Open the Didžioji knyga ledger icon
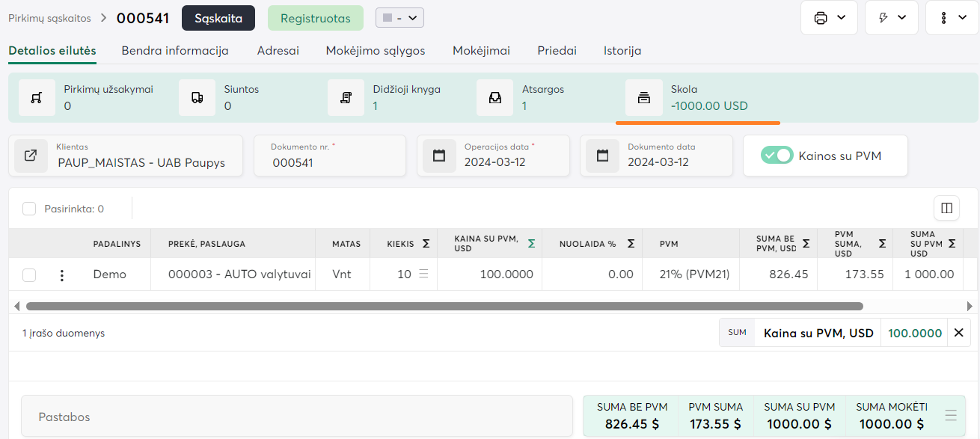The height and width of the screenshot is (439, 980). point(346,98)
